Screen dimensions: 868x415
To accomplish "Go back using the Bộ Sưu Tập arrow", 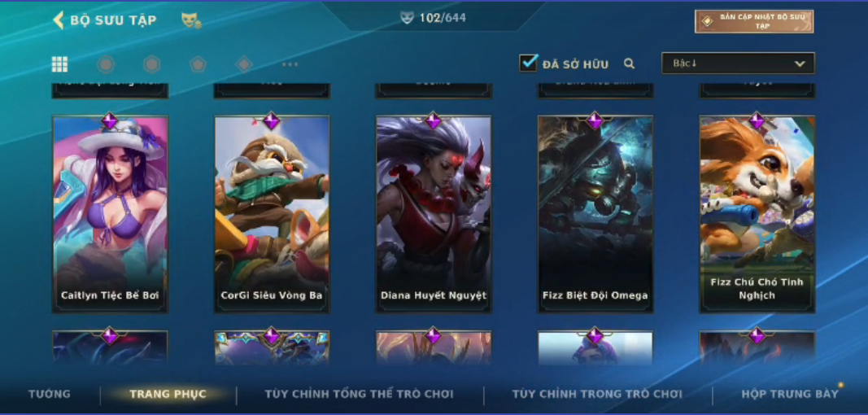I will point(58,20).
